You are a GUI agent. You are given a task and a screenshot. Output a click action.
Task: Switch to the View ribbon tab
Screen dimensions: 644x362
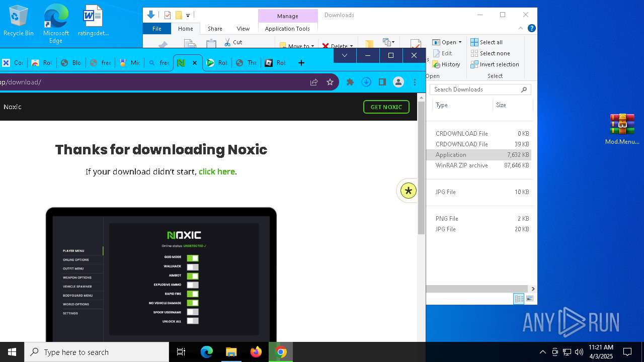243,29
